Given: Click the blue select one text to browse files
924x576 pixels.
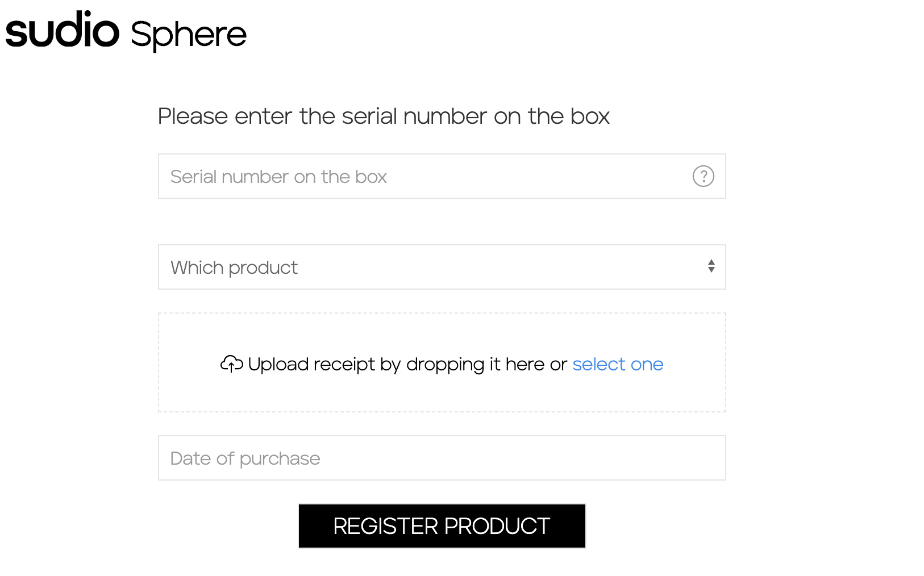Looking at the screenshot, I should (618, 364).
